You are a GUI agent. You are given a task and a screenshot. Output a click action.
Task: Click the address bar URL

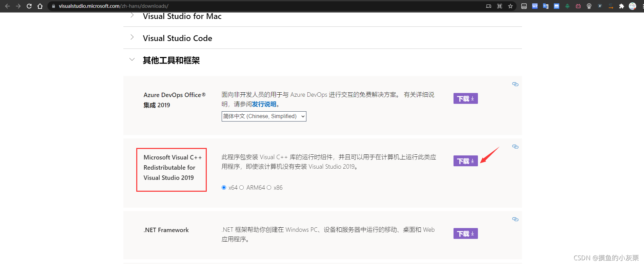click(x=114, y=6)
